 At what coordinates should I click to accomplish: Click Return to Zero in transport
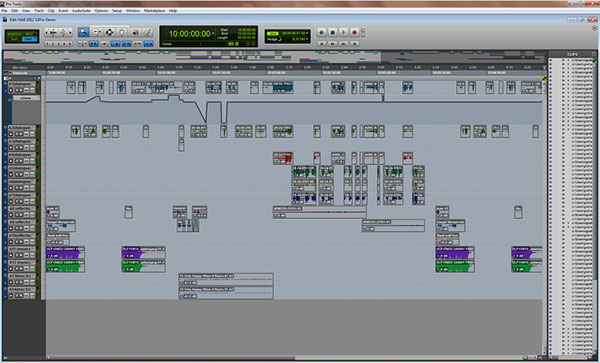(322, 44)
